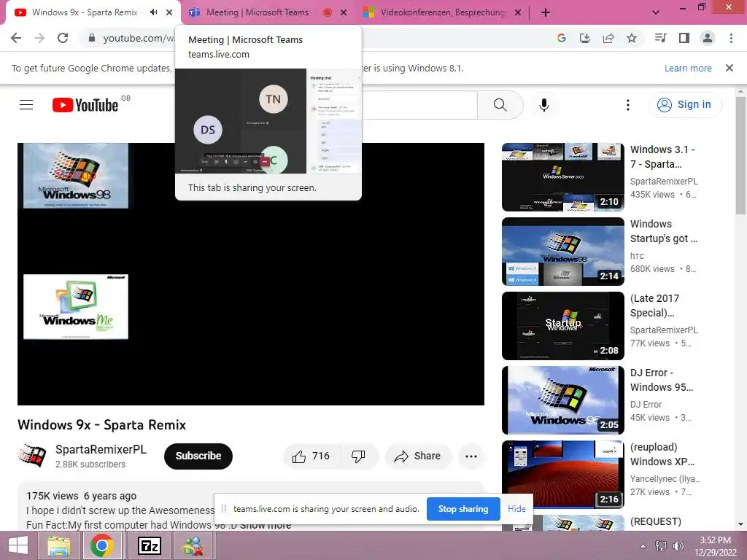Open Late 2017 Special video thumbnail

click(x=562, y=326)
